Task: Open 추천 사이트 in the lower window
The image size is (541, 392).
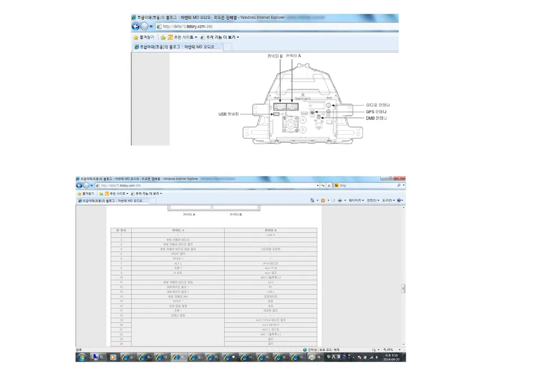Action: pos(116,194)
